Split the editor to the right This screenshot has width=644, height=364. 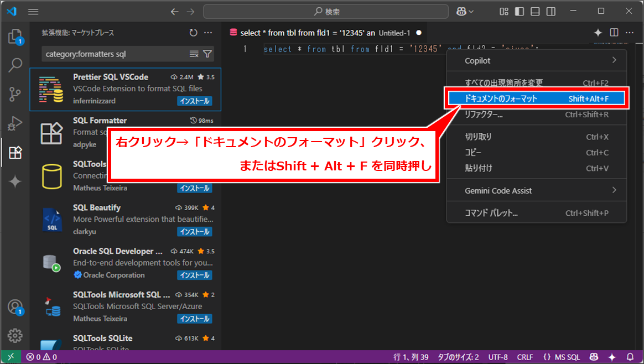coord(614,33)
